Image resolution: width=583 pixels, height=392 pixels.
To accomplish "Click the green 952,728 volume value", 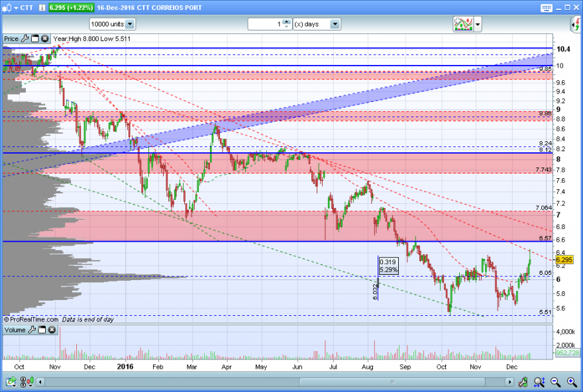I will [x=567, y=353].
